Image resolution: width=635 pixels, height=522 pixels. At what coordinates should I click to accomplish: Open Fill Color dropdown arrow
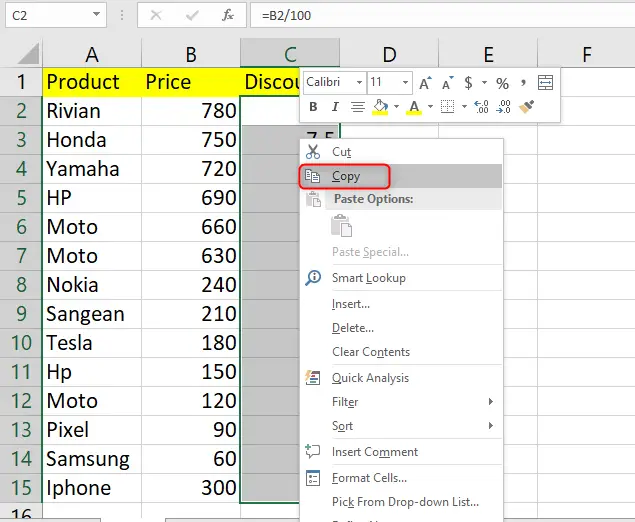(x=396, y=107)
